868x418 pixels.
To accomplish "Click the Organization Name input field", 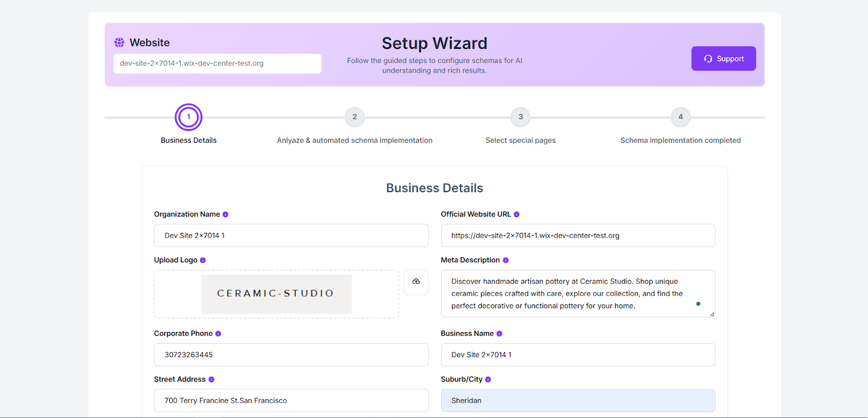I will point(291,236).
